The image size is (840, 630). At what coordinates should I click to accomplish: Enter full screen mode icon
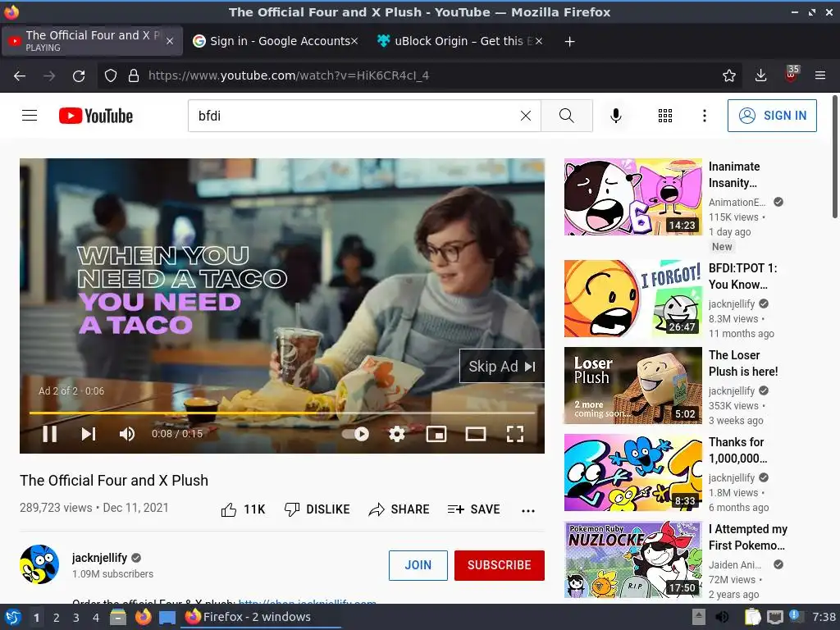click(x=515, y=434)
